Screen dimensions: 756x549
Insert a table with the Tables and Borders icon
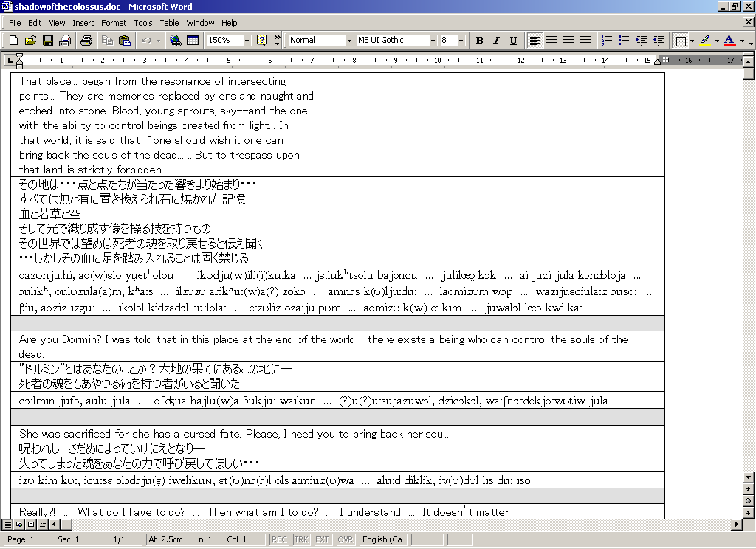[192, 41]
